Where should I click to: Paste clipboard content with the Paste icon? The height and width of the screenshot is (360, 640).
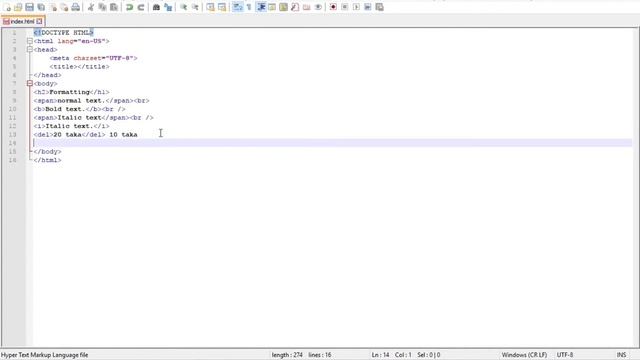[114, 7]
